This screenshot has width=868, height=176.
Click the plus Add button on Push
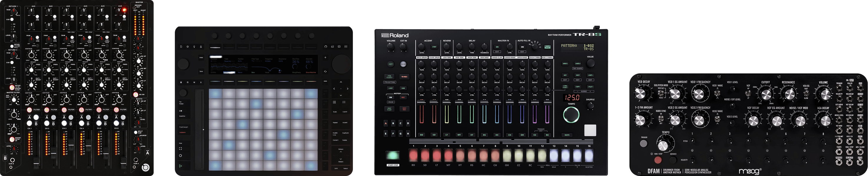point(325,57)
